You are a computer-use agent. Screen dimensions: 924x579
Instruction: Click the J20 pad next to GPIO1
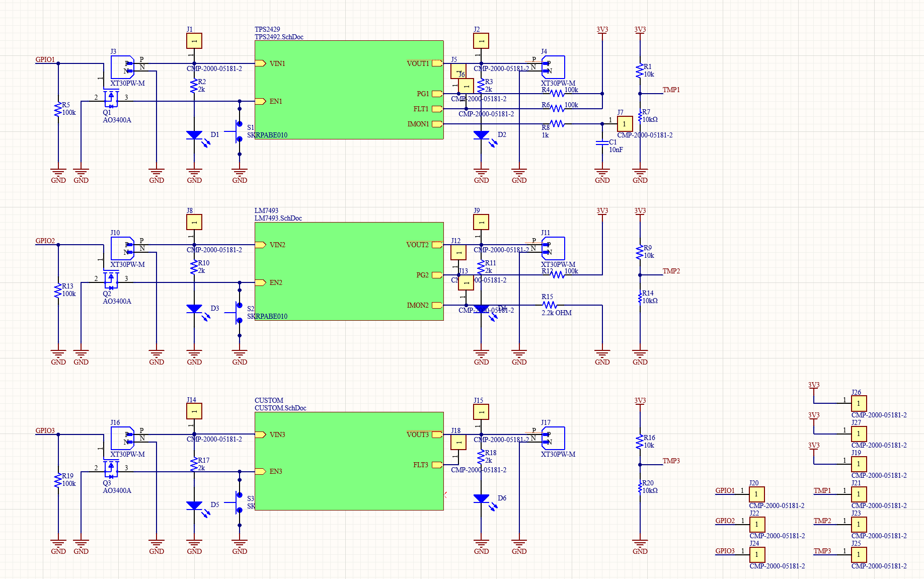[756, 494]
